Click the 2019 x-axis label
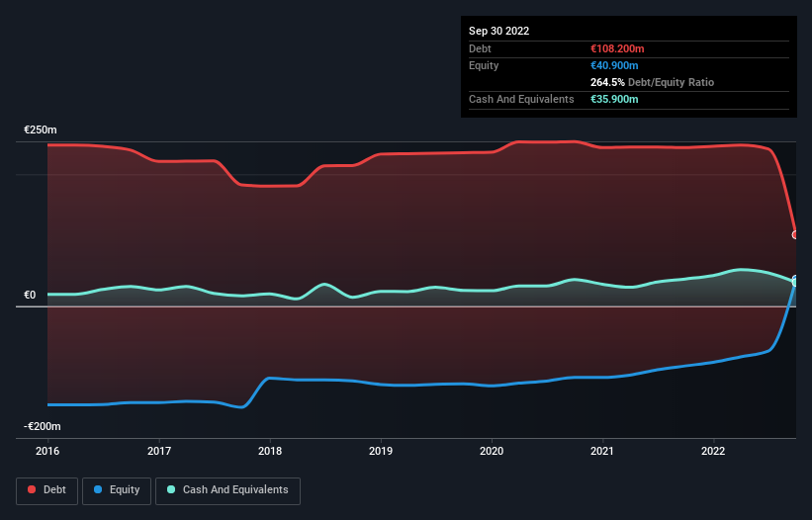Viewport: 812px width, 520px height. click(x=381, y=451)
